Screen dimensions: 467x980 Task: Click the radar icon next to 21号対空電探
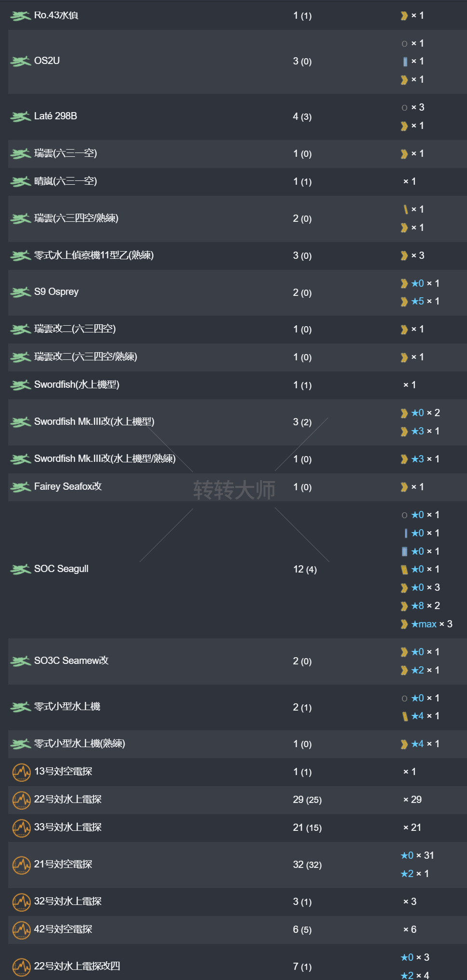[21, 865]
